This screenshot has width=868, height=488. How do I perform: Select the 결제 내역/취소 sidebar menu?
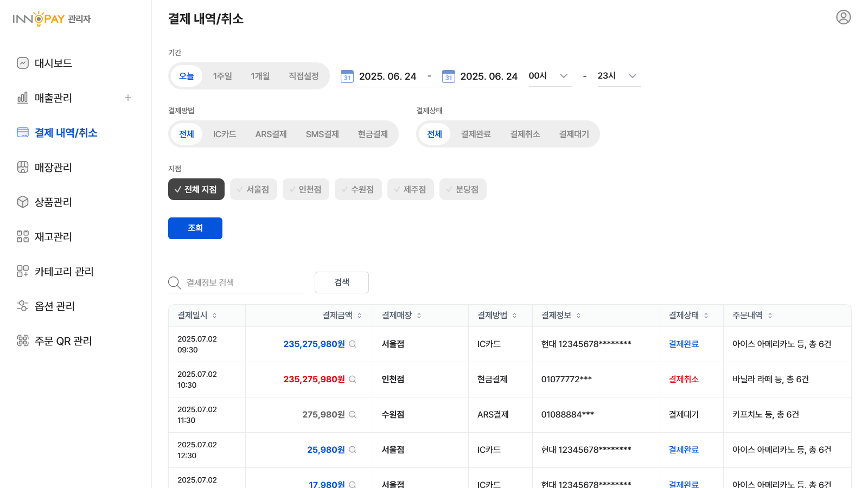pyautogui.click(x=66, y=132)
